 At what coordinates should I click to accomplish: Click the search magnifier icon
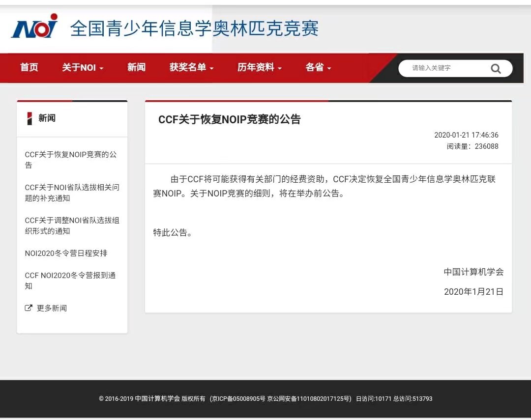pos(496,69)
